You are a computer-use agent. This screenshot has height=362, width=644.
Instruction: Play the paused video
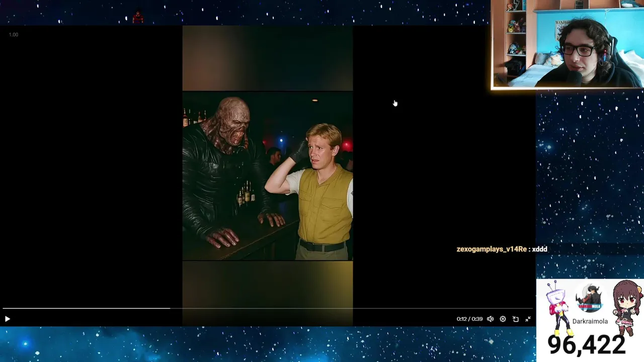7,319
